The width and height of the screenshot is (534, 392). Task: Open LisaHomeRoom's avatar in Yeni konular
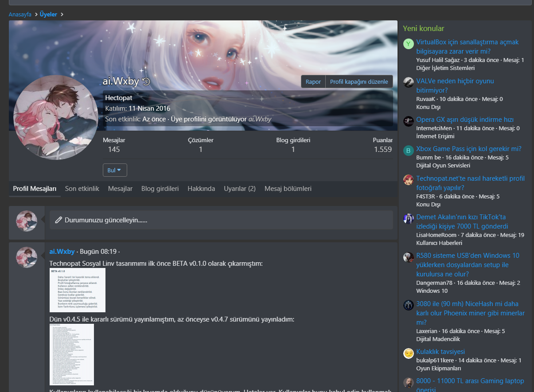click(x=409, y=219)
